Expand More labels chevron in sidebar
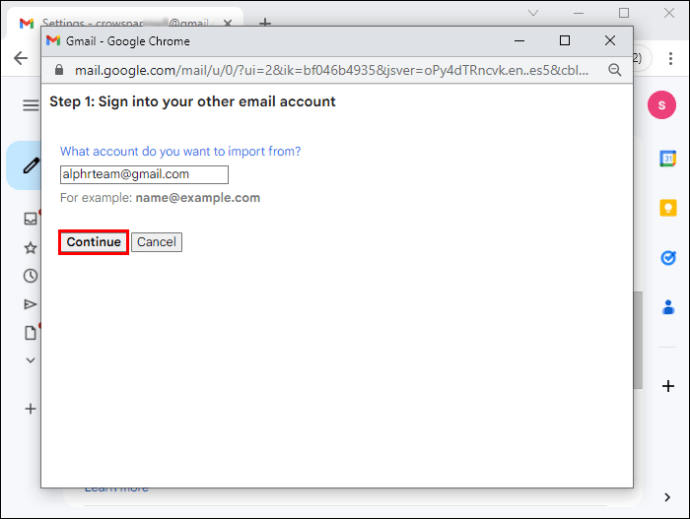The width and height of the screenshot is (690, 519). pos(31,360)
